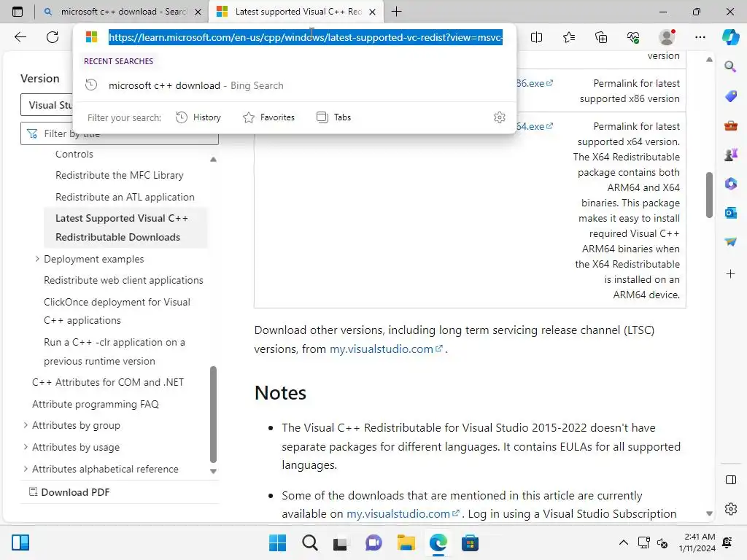Show hidden system tray icons

click(x=623, y=542)
